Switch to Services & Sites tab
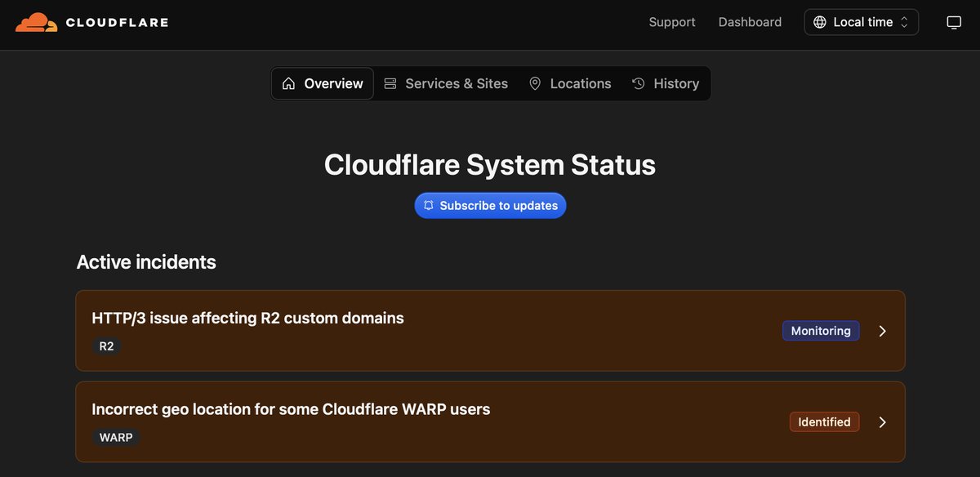 click(446, 83)
